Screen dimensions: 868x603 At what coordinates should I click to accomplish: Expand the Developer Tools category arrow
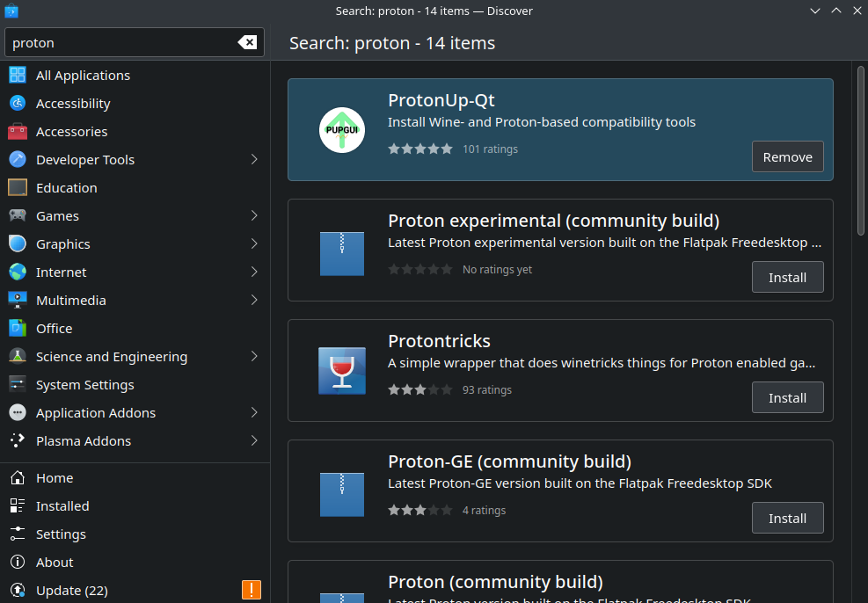tap(254, 160)
